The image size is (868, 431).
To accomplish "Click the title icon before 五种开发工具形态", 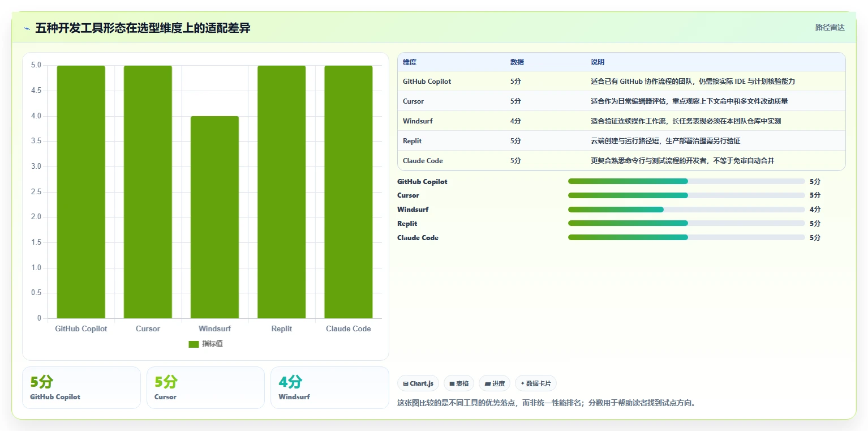I will [27, 28].
